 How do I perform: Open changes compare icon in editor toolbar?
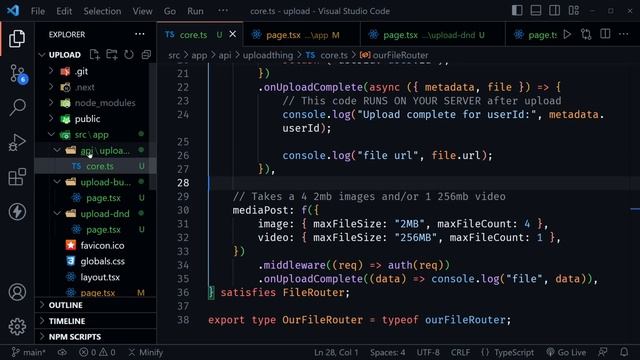[586, 35]
